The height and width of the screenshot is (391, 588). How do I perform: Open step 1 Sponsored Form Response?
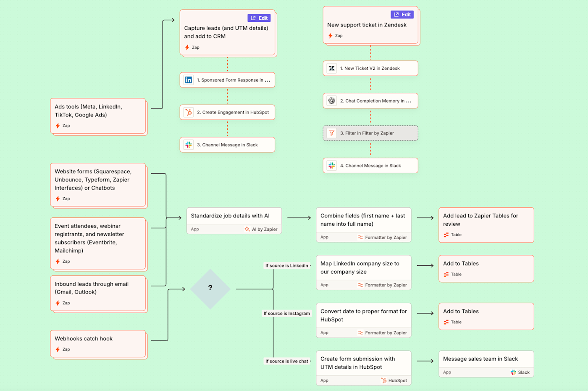click(x=228, y=80)
